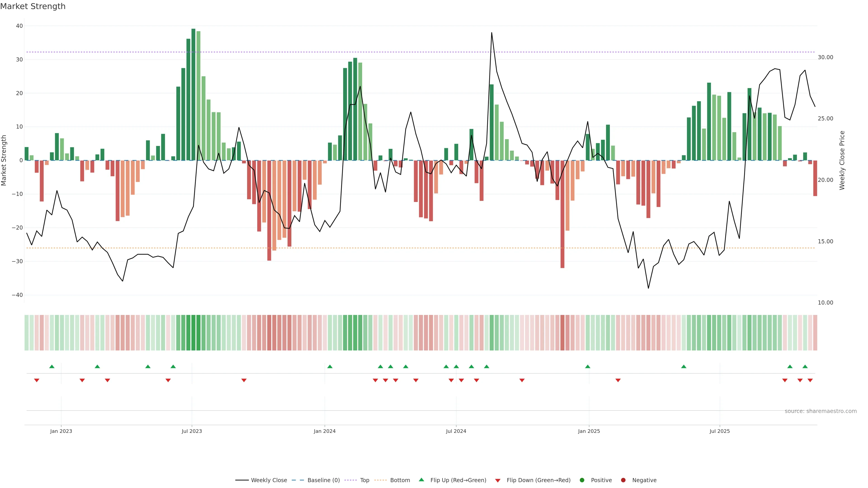Click the rightmost red Flip Down triangle marker

click(810, 380)
